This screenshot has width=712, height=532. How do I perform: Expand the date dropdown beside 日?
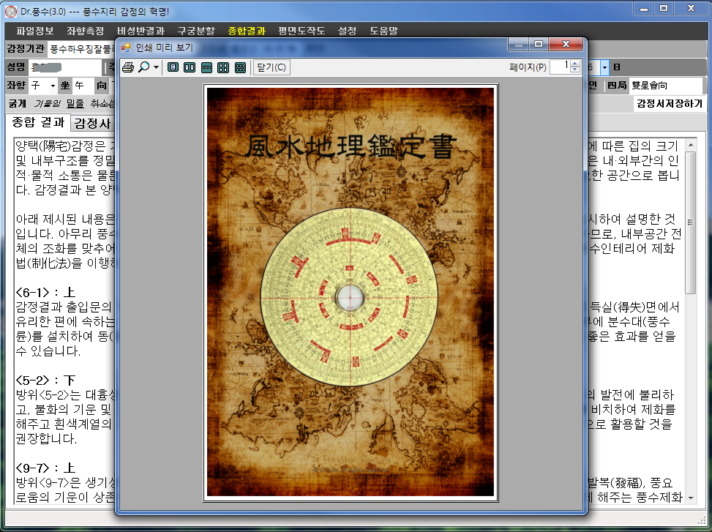(605, 68)
